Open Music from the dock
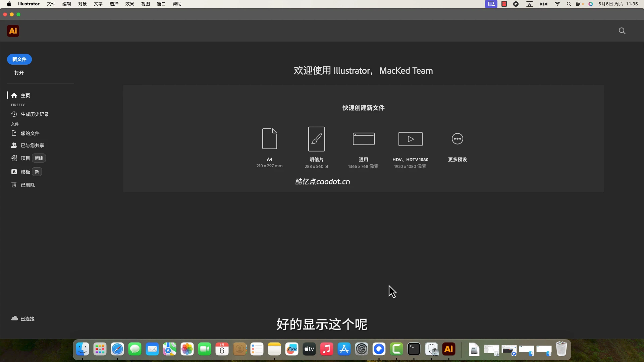Screen dimensions: 644x362 327,349
